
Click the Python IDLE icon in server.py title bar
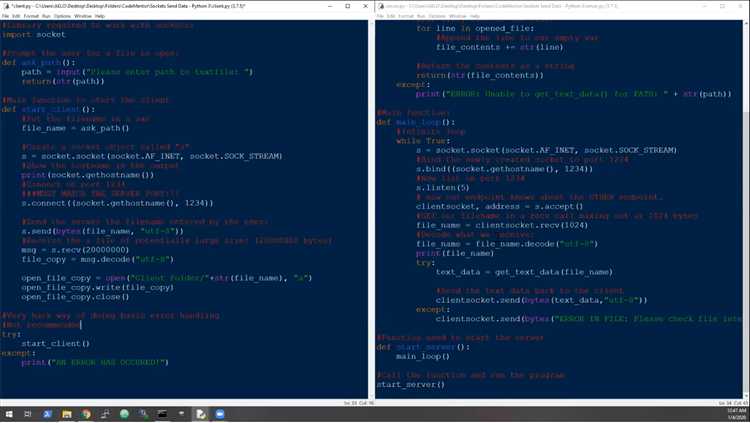[x=381, y=6]
